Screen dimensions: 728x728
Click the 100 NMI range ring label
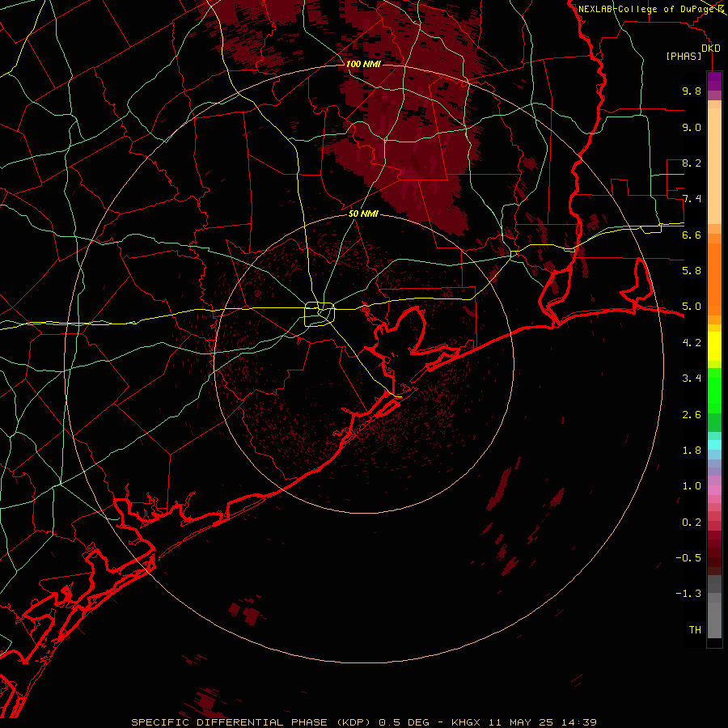point(363,64)
